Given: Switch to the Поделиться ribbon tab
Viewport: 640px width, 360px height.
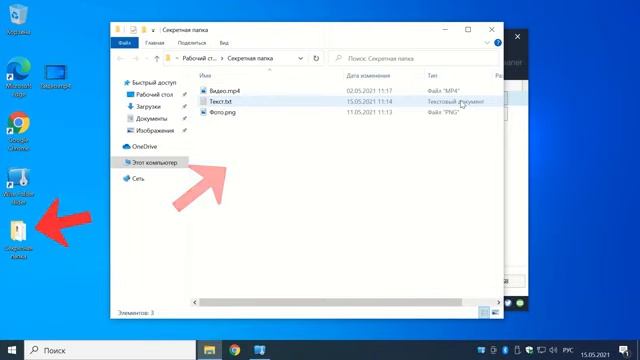Looking at the screenshot, I should coord(192,43).
